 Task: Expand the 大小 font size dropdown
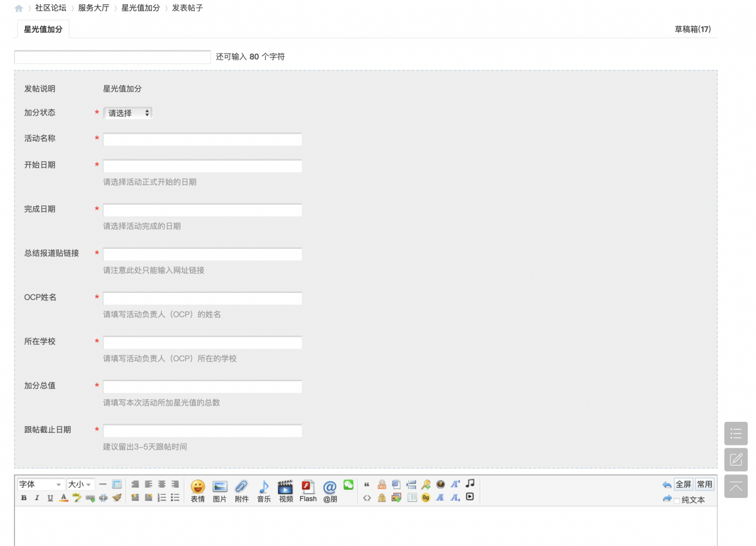[80, 485]
